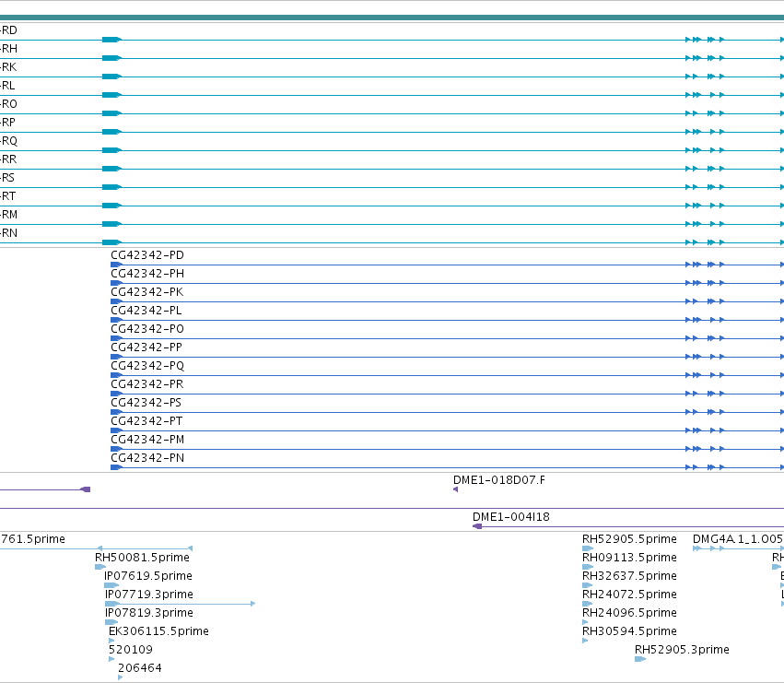Click the CG42342-PK protein label
This screenshot has width=784, height=683.
tap(147, 292)
